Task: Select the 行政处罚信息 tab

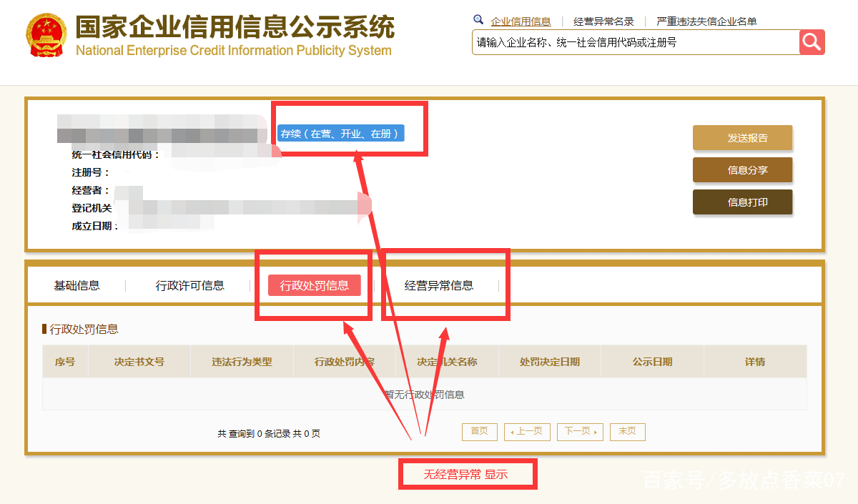Action: coord(315,285)
